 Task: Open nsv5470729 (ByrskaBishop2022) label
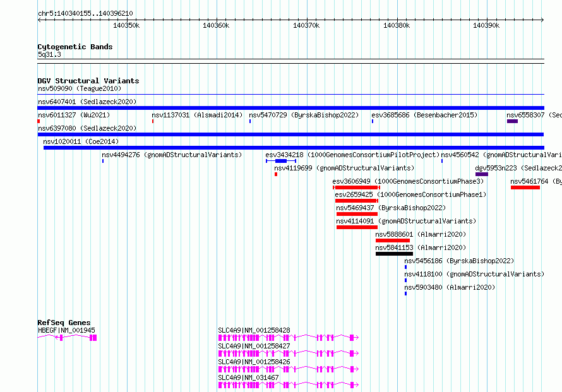(304, 115)
